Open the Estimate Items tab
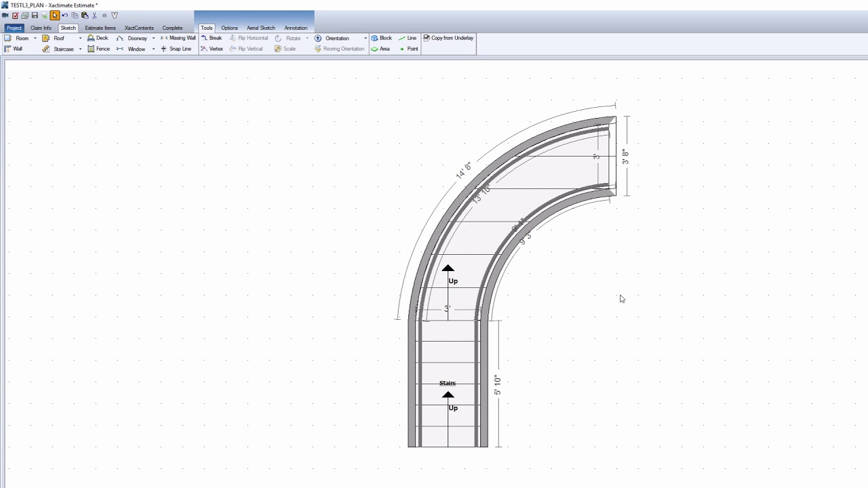 100,28
